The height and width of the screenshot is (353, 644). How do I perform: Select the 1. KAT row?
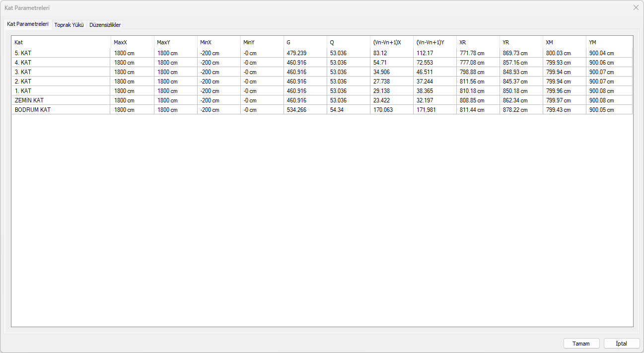322,91
